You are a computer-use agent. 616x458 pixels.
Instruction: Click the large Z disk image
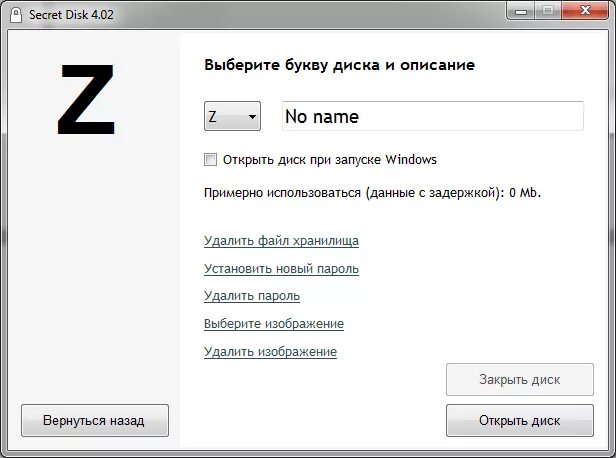point(86,100)
